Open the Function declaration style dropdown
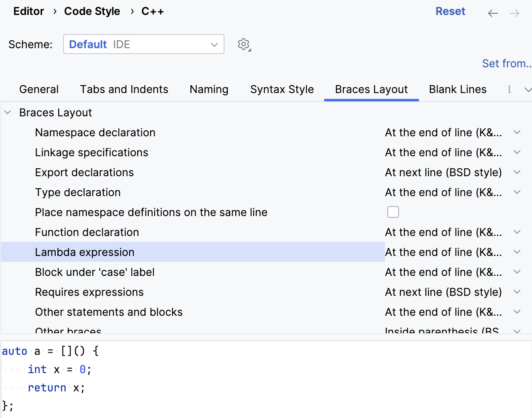Image resolution: width=532 pixels, height=418 pixels. (x=517, y=232)
